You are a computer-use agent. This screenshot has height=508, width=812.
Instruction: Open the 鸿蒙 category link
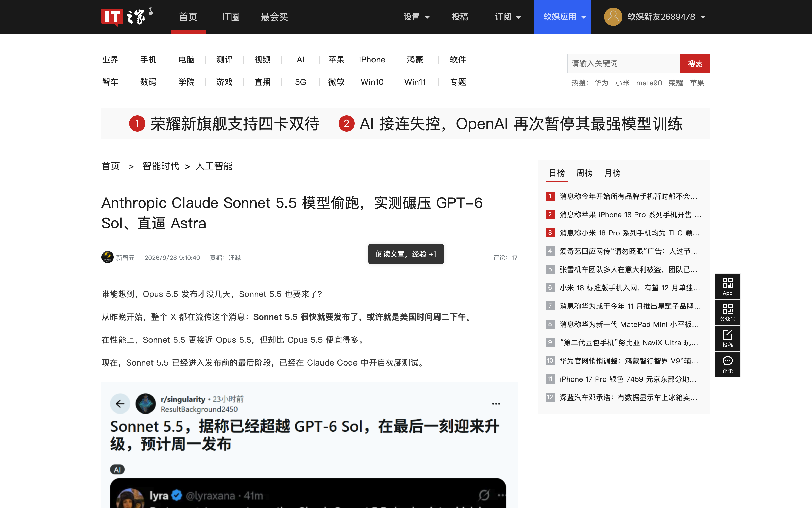[415, 60]
